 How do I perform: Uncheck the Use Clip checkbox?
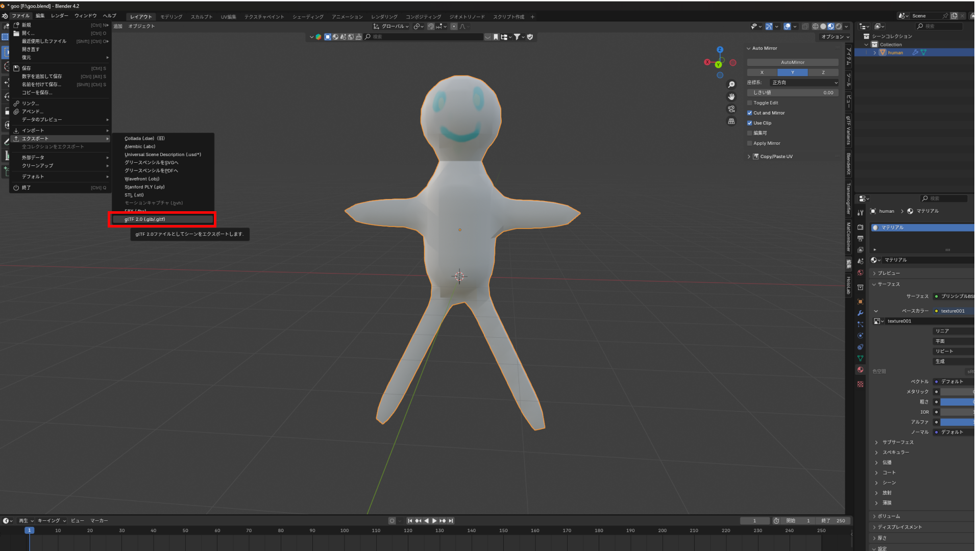[749, 123]
